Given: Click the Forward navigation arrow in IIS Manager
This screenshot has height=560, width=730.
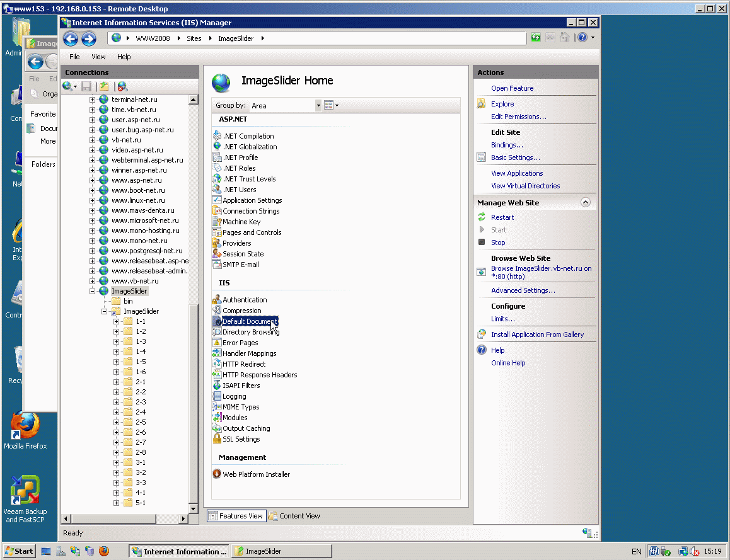Looking at the screenshot, I should [x=88, y=39].
